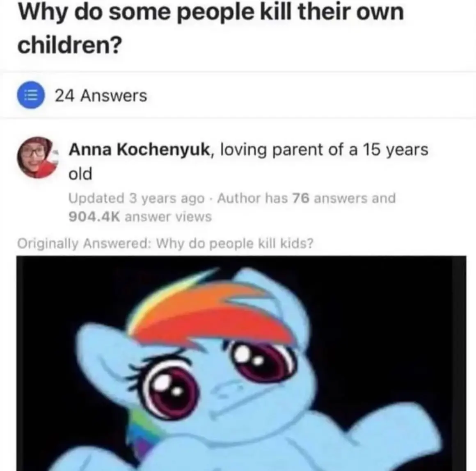Viewport: 476px width, 471px height.
Task: Open original question "Why do people kill kids?"
Action: 234,243
